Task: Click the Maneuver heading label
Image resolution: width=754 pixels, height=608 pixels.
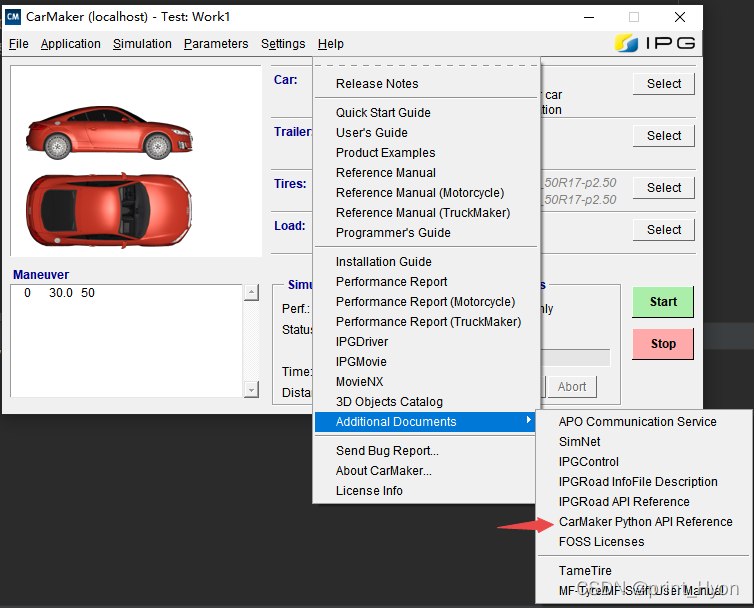Action: pyautogui.click(x=41, y=275)
